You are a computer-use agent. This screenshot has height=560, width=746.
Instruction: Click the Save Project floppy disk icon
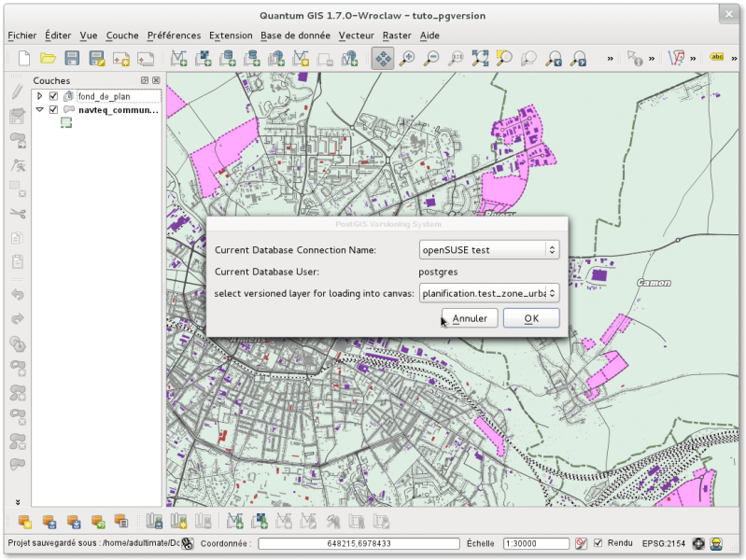72,59
